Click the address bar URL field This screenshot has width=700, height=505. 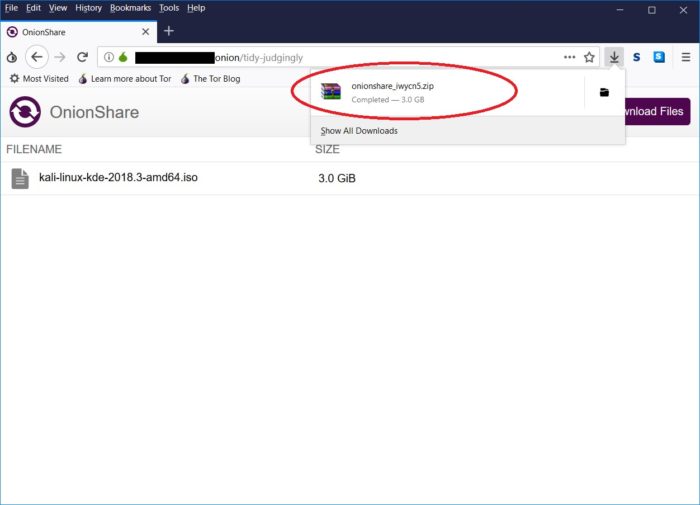click(x=348, y=57)
